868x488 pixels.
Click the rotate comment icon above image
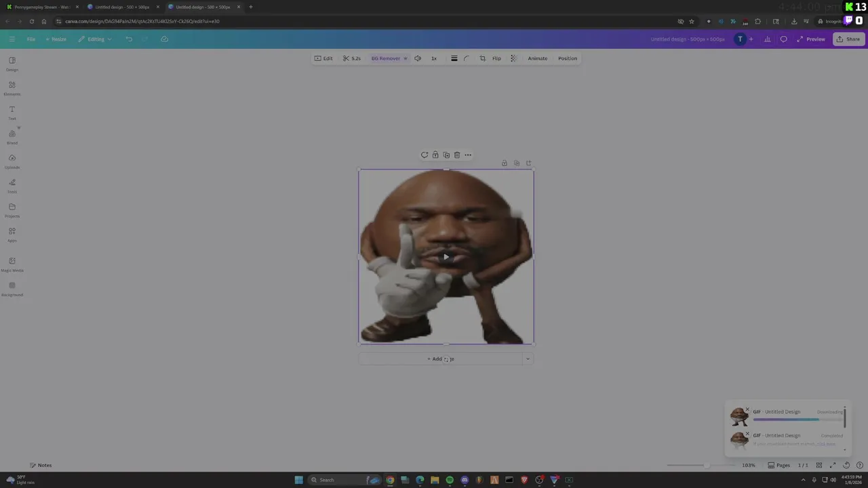pos(425,155)
